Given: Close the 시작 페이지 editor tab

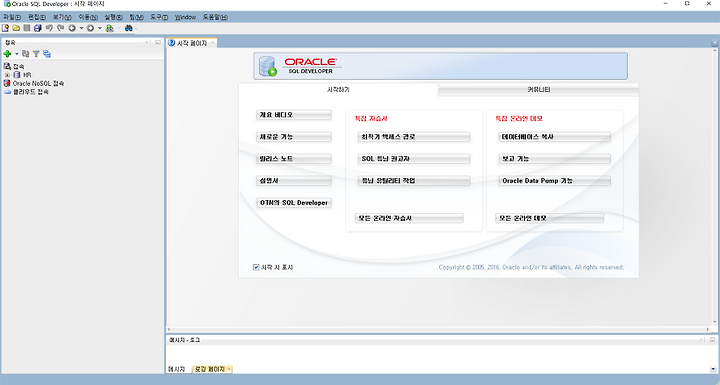Looking at the screenshot, I should 212,43.
